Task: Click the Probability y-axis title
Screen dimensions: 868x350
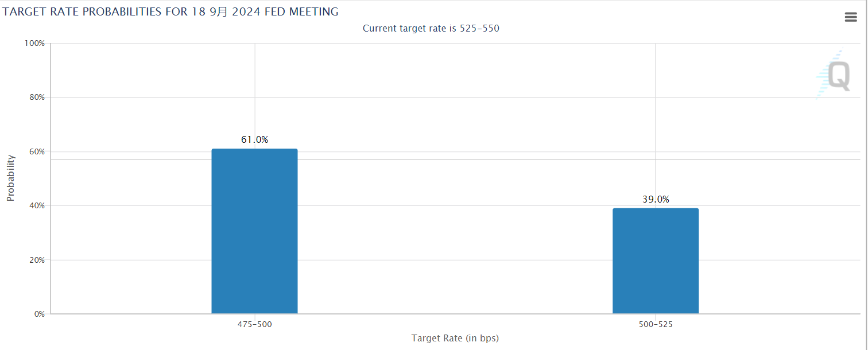Action: pos(10,178)
